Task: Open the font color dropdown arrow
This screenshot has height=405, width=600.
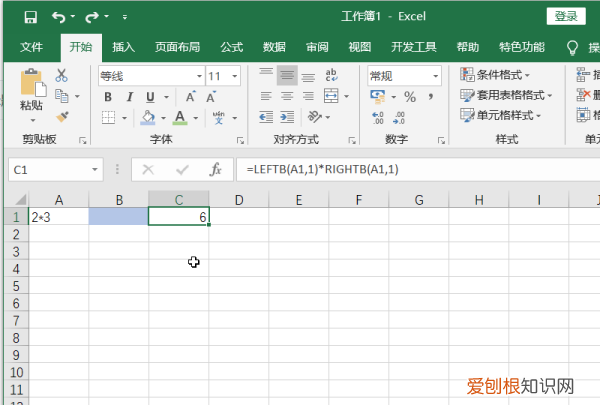Action: pyautogui.click(x=196, y=118)
